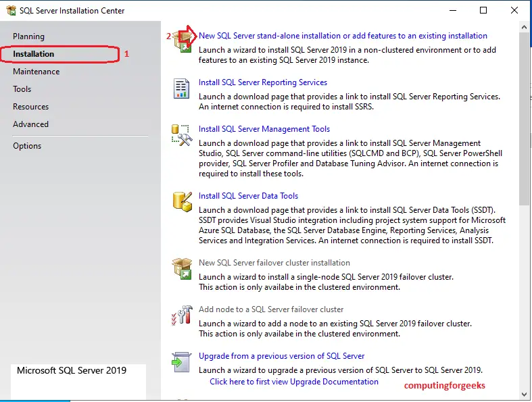Open the Maintenance section
Viewport: 532px width, 402px height.
[37, 72]
